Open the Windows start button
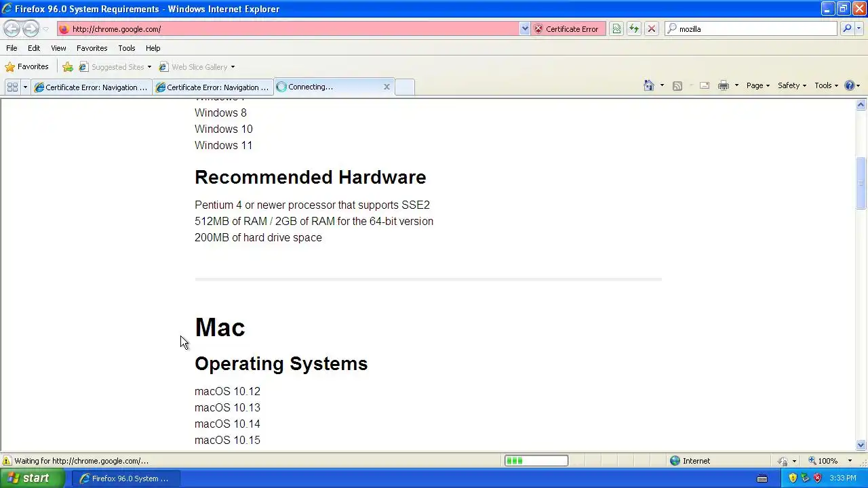The image size is (868, 488). click(33, 478)
